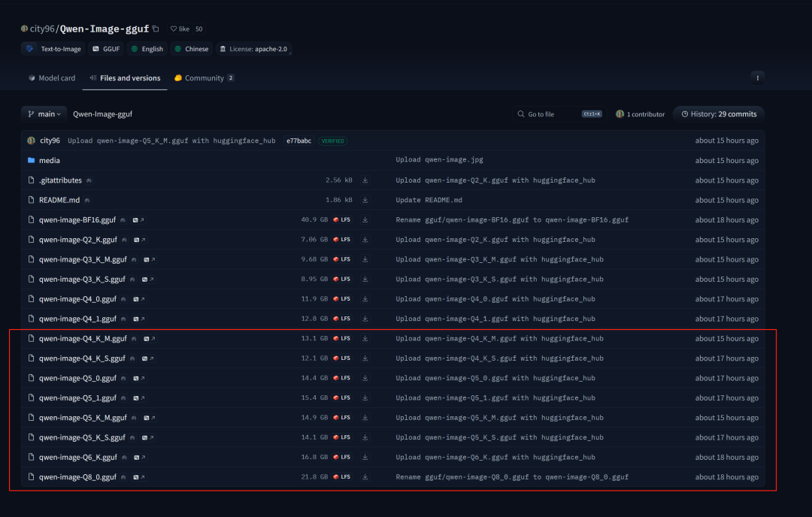View the 1 contributor list
The width and height of the screenshot is (812, 517).
(640, 114)
